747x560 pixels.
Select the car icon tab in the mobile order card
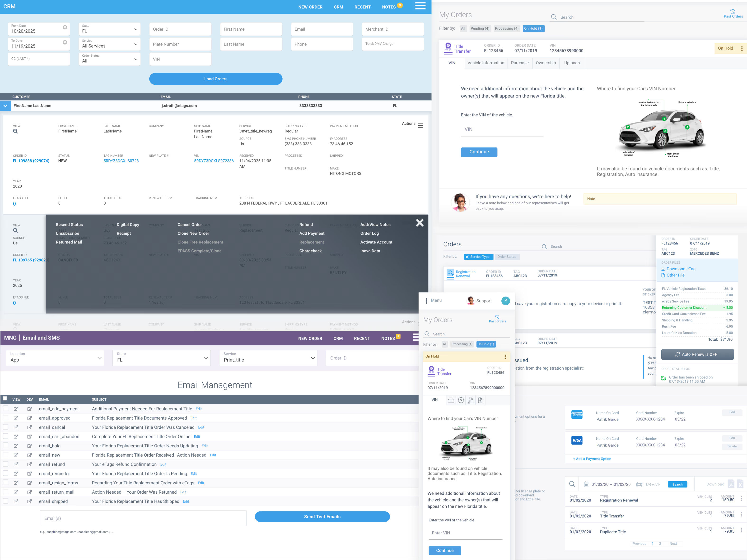[x=451, y=400]
